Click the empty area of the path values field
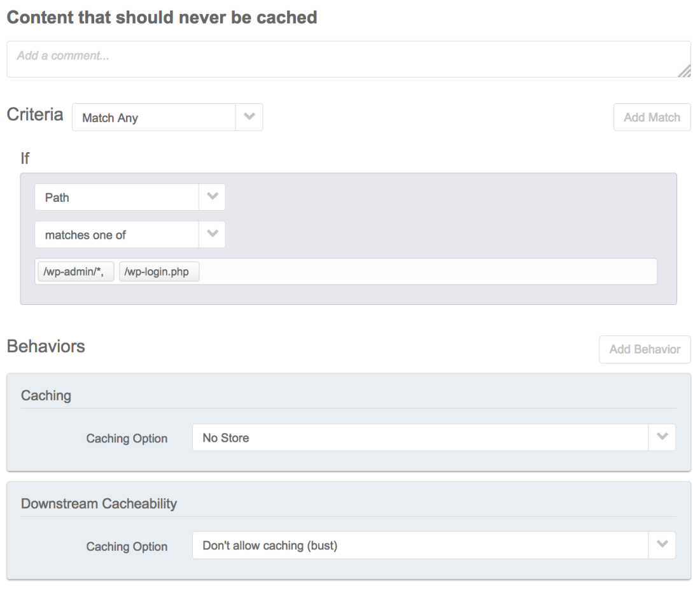The image size is (700, 592). tap(426, 272)
